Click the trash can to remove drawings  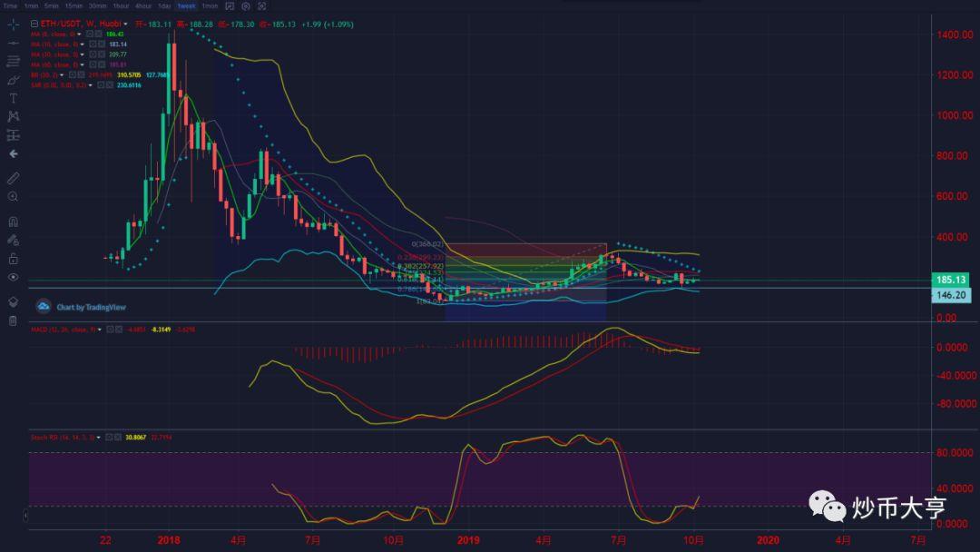pos(14,320)
